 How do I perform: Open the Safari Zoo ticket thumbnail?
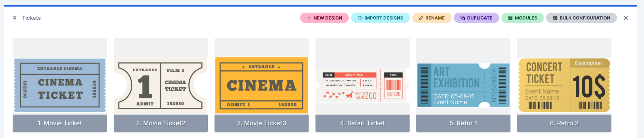(363, 85)
